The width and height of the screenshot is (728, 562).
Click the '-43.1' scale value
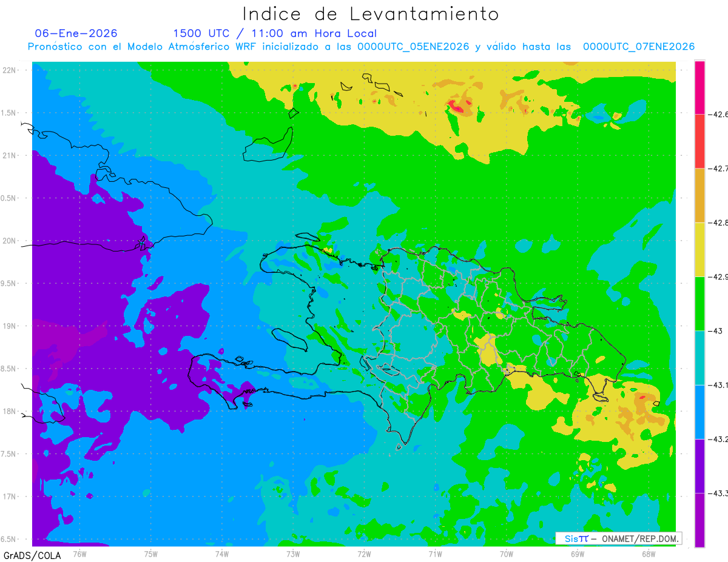tap(718, 385)
